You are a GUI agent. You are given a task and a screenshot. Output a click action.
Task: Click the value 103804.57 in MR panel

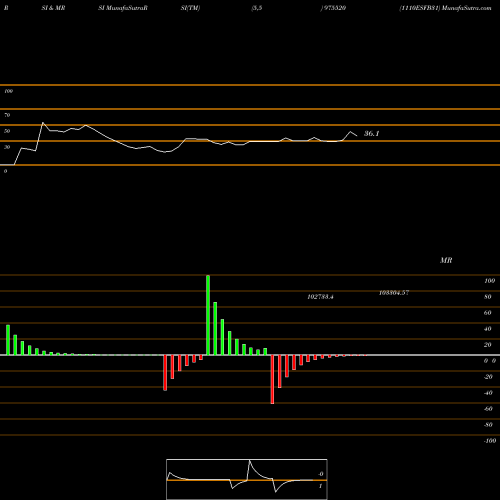[x=394, y=293]
